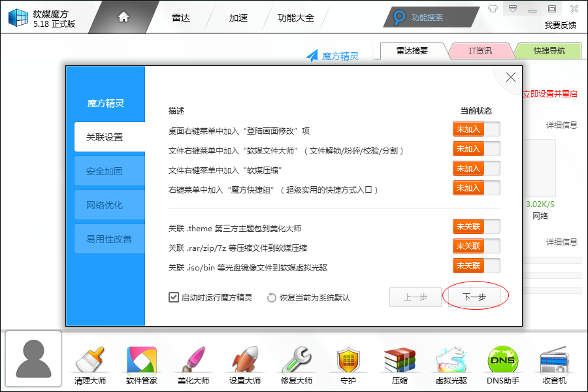Launch 修复大师 wrench icon
The height and width of the screenshot is (392, 588).
coord(297,359)
